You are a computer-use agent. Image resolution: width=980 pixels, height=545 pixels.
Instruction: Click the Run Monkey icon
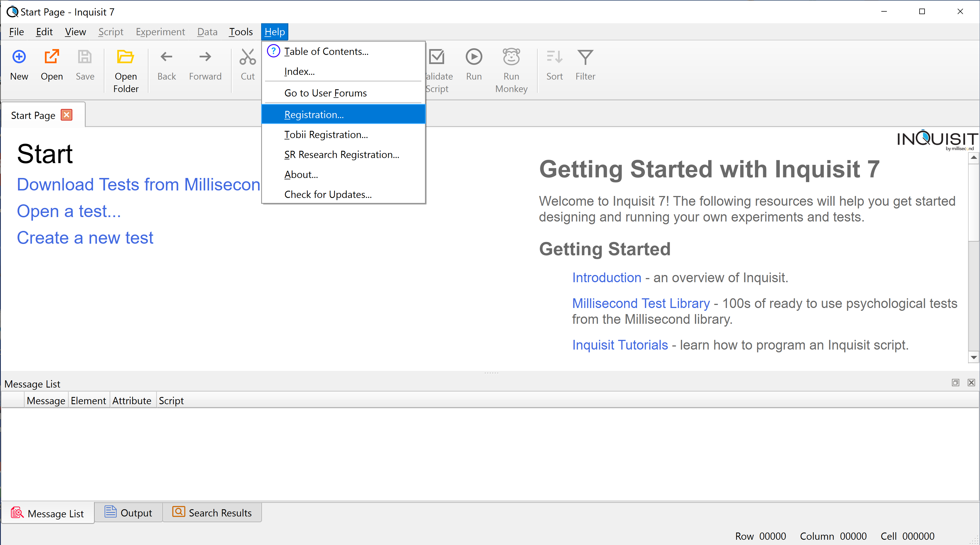click(511, 57)
